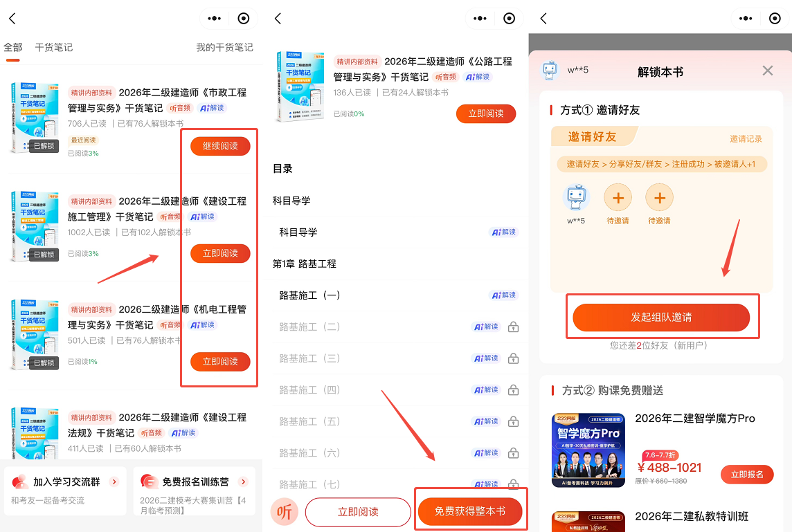This screenshot has width=792, height=532.
Task: Click the 发起组队邀请 button
Action: (661, 318)
